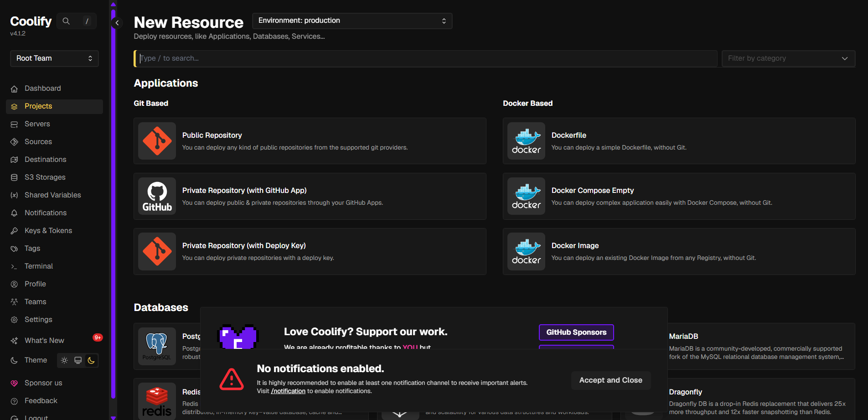Select Docker Compose Empty card
Screen dimensions: 868x420
[679, 196]
